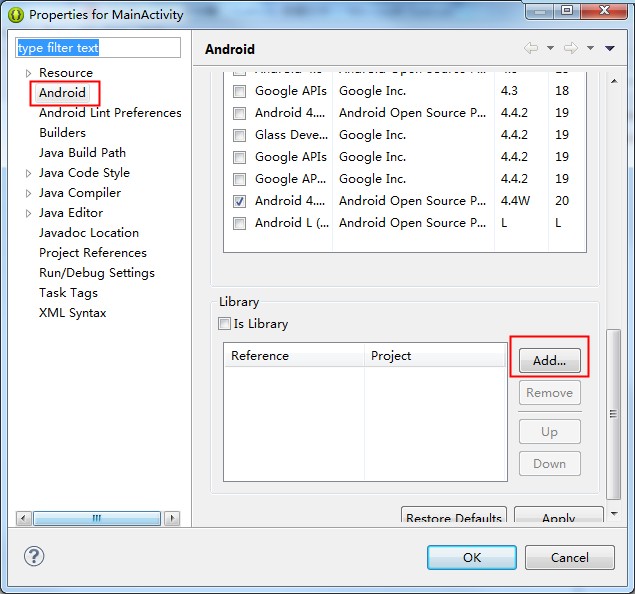Open the view menu triangle in header
Image resolution: width=635 pixels, height=594 pixels.
click(x=610, y=48)
